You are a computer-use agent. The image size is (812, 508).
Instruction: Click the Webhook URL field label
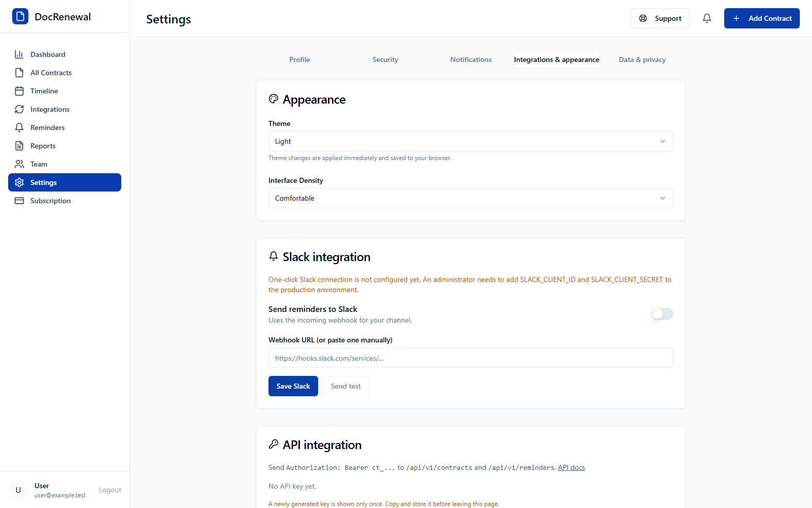click(x=330, y=340)
